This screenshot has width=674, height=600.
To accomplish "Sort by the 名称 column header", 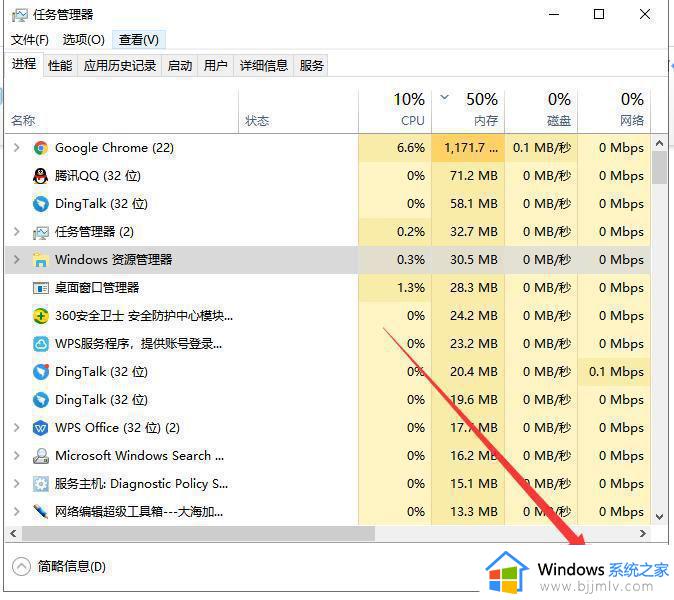I will point(122,110).
